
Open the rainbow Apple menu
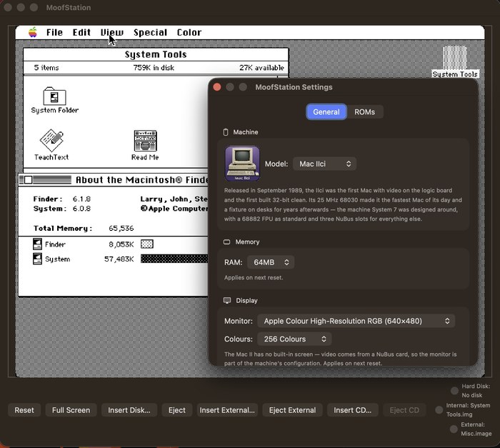33,32
